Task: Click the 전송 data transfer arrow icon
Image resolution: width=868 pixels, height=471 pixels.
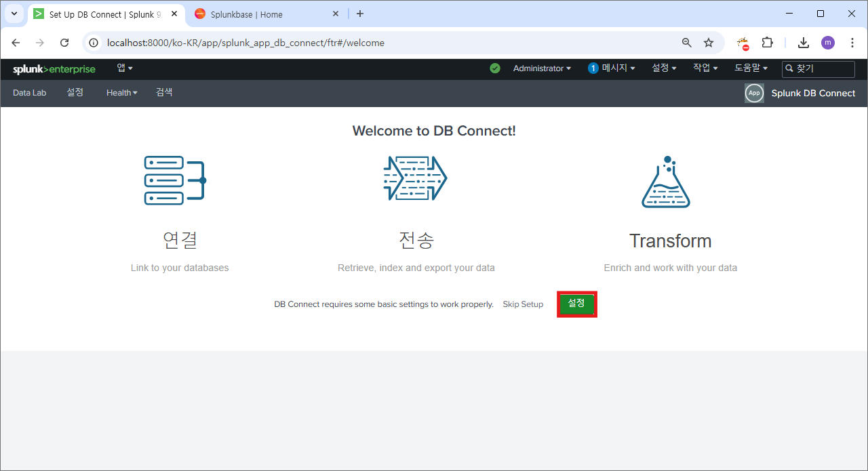Action: click(x=415, y=178)
